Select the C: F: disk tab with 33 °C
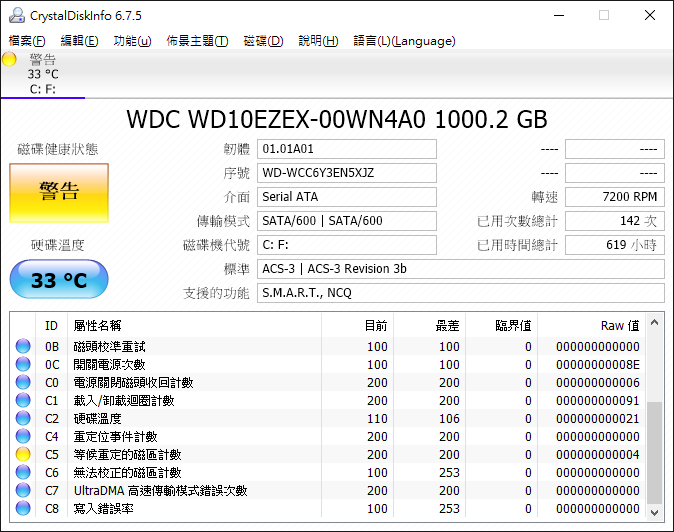The image size is (674, 532). click(x=43, y=74)
